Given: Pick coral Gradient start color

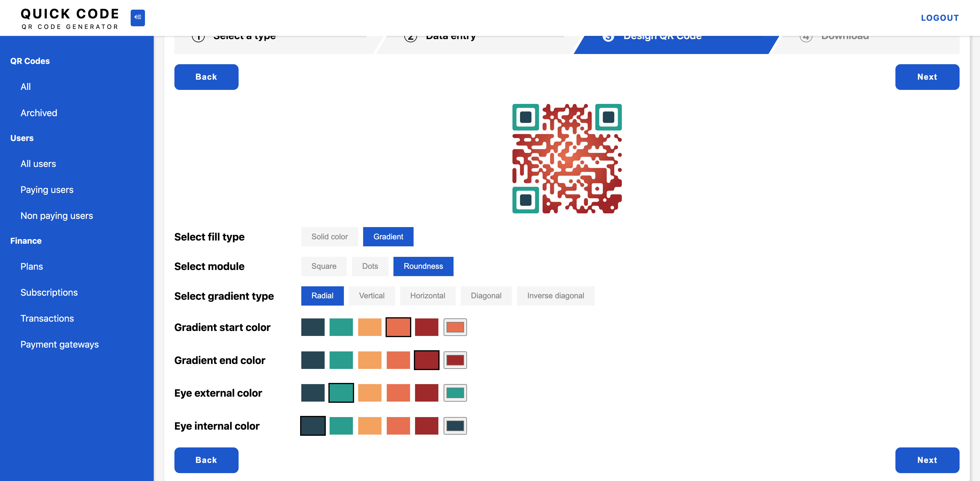Looking at the screenshot, I should (x=398, y=327).
